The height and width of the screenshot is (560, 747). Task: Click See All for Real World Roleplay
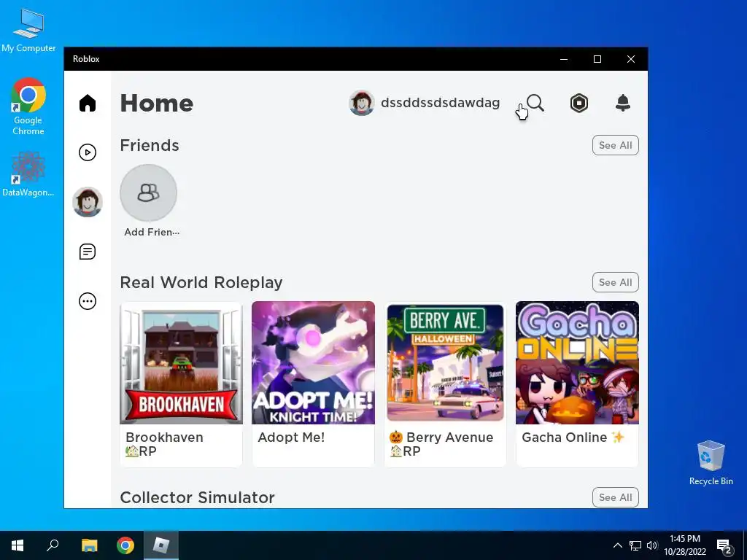pos(616,282)
